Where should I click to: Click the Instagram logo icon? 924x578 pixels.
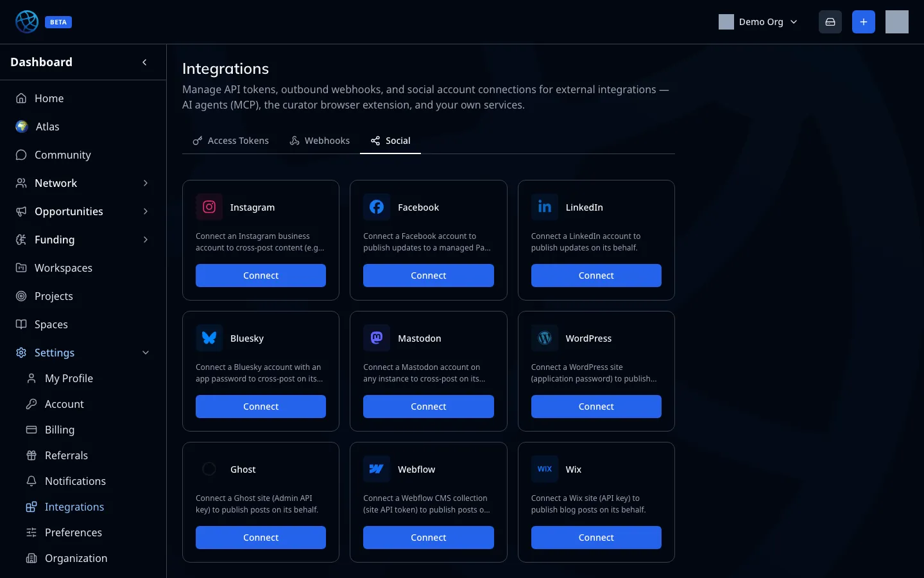(x=209, y=207)
